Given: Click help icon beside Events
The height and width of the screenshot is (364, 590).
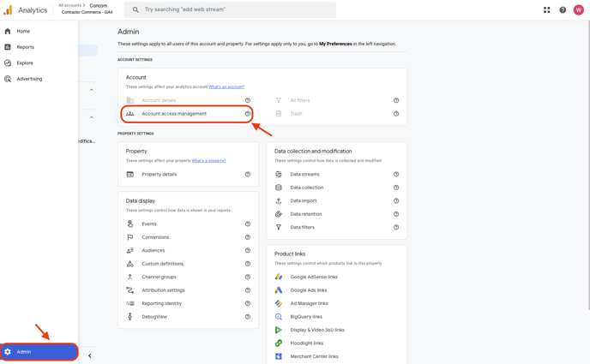Looking at the screenshot, I should [248, 224].
